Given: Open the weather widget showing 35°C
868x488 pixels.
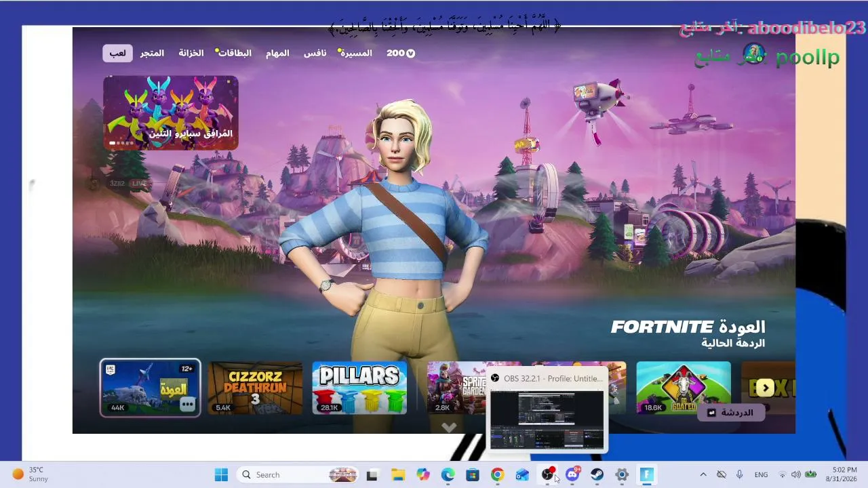Looking at the screenshot, I should tap(31, 474).
